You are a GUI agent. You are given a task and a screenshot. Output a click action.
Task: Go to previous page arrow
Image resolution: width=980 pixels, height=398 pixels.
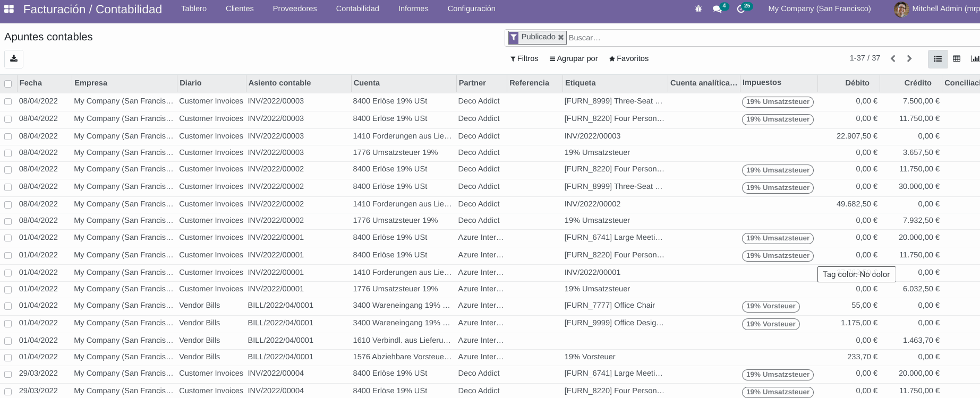tap(893, 59)
